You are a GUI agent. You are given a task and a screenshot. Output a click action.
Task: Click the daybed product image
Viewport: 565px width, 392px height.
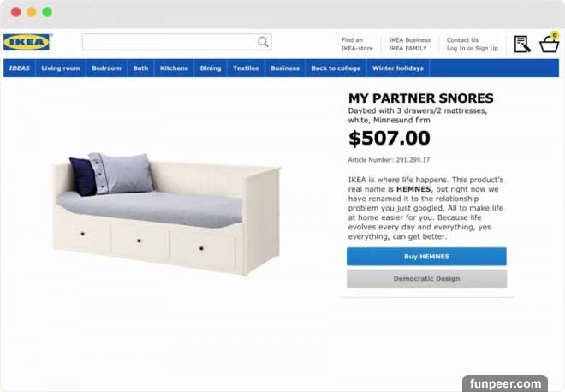click(166, 214)
